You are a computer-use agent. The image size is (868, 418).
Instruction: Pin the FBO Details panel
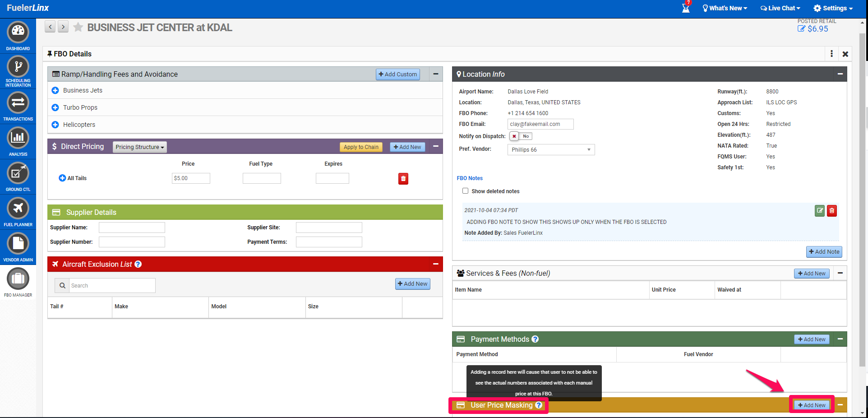50,54
